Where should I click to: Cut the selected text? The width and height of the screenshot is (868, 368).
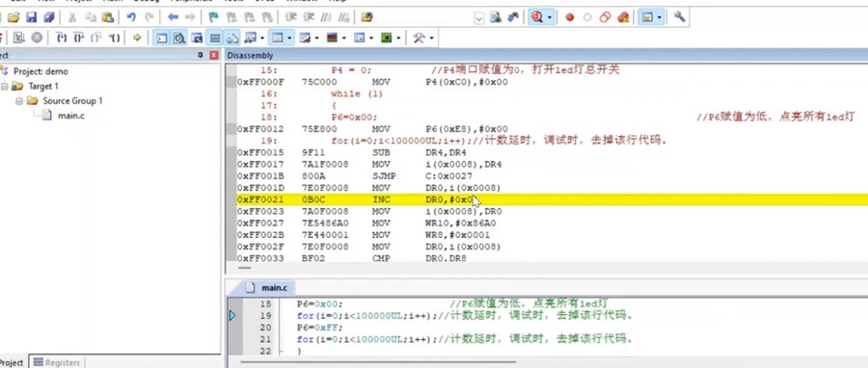(x=72, y=17)
